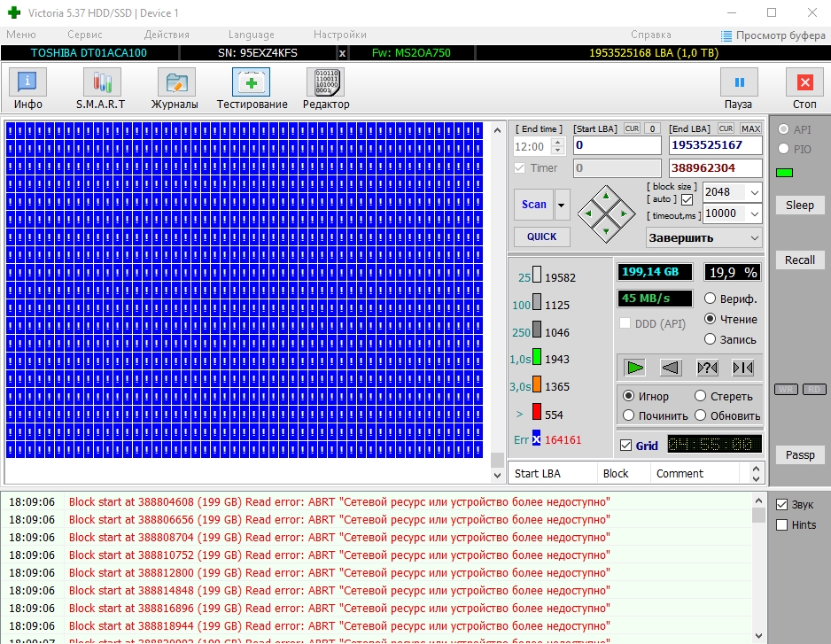
Task: Click the Err blue X block indicator
Action: [536, 438]
